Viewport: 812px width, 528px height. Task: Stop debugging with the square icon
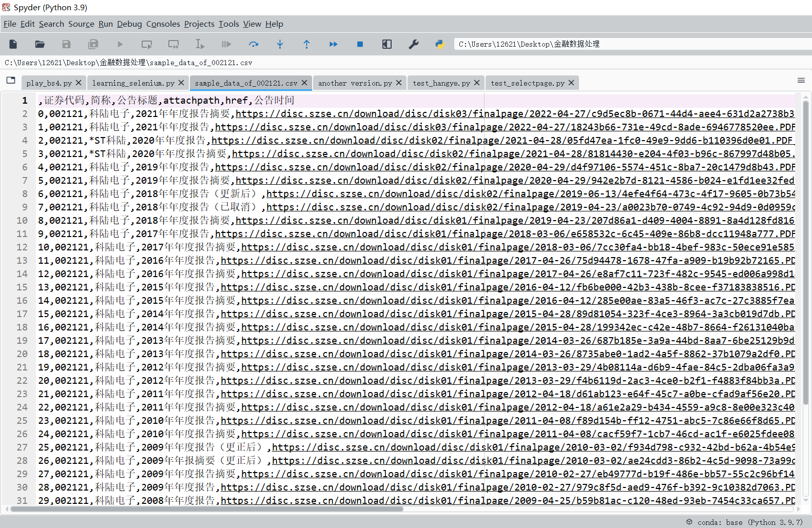point(360,44)
